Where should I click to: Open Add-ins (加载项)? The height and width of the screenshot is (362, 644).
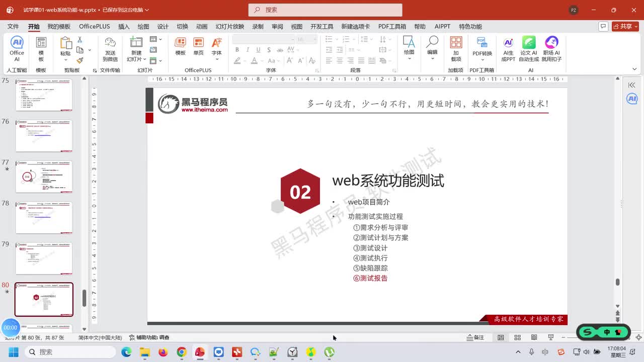click(x=456, y=49)
